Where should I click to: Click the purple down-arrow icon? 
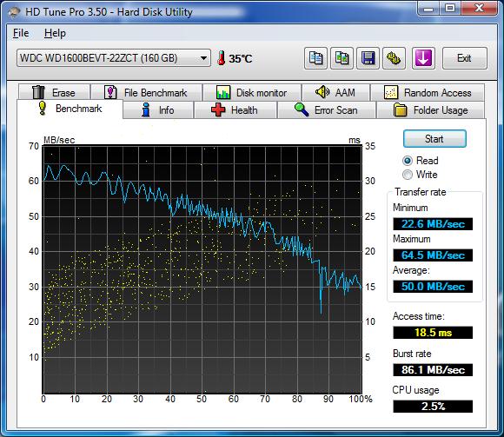[423, 58]
